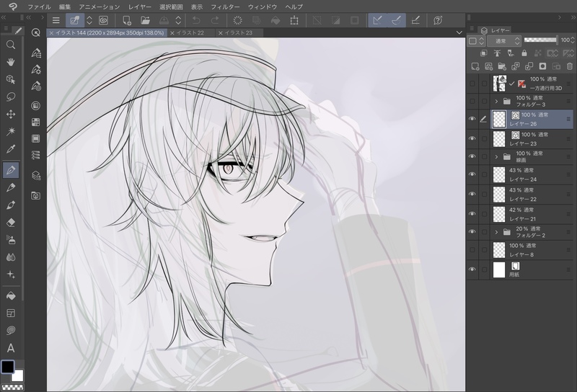The image size is (577, 392).
Task: Show hidden レイヤー 8 visibility box
Action: [472, 250]
